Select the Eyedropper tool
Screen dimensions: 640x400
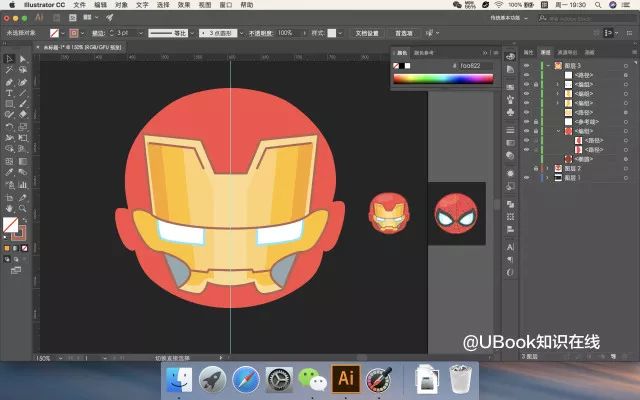9,172
